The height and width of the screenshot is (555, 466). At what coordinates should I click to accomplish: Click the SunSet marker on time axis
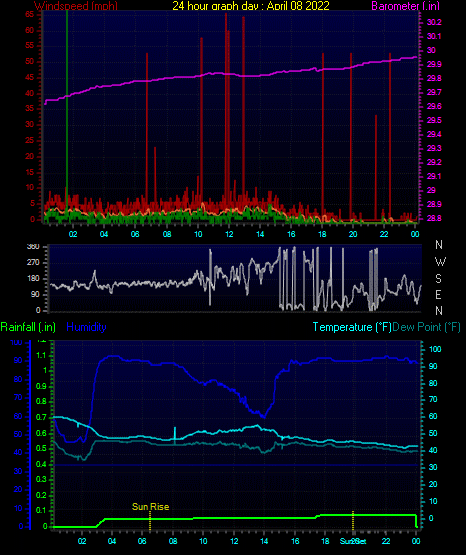pyautogui.click(x=353, y=541)
